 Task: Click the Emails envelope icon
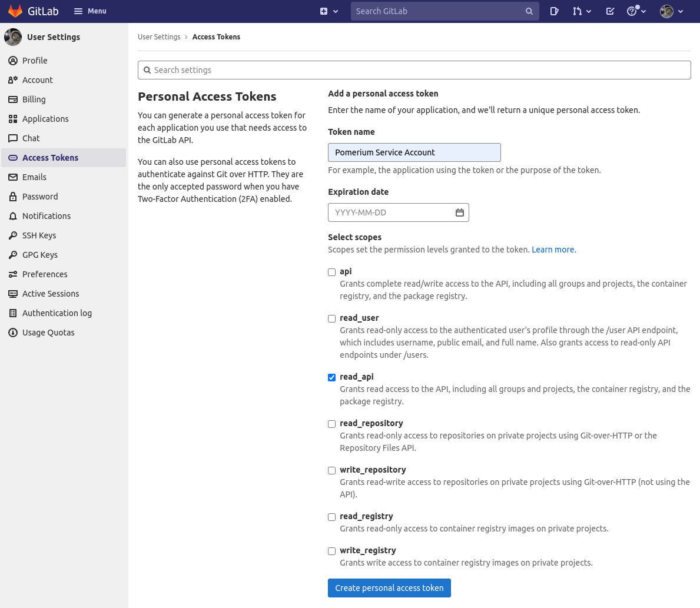pos(13,177)
